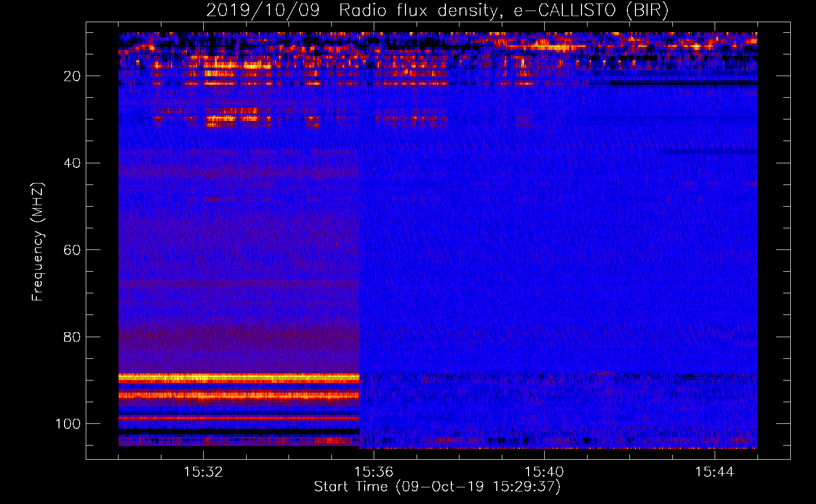Click the 15:40 time tick label
816x504 pixels.
point(544,472)
